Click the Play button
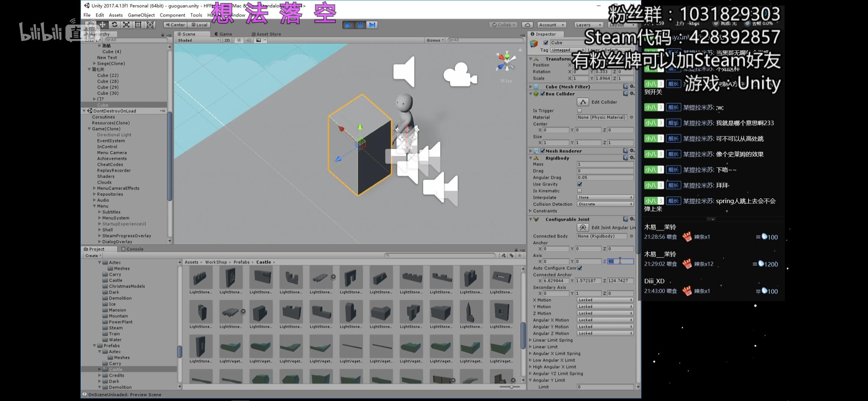 coord(348,25)
